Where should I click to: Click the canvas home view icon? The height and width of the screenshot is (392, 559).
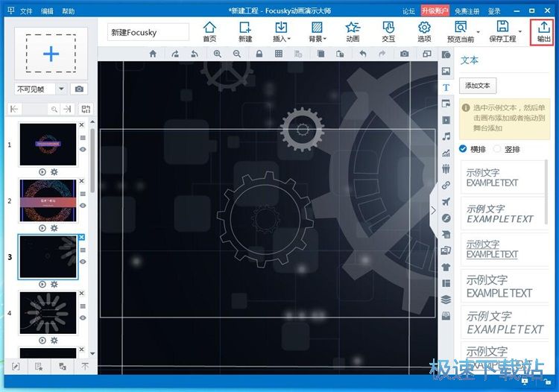click(153, 54)
